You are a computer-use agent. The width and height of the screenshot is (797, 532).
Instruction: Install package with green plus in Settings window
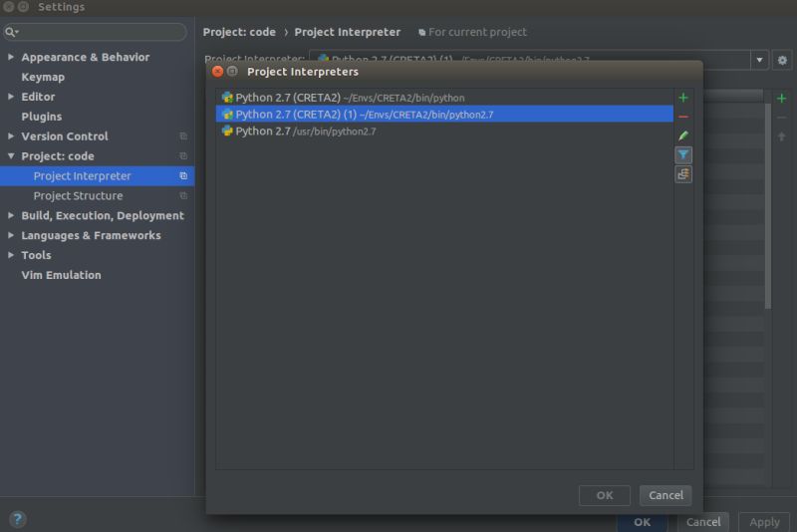(782, 99)
